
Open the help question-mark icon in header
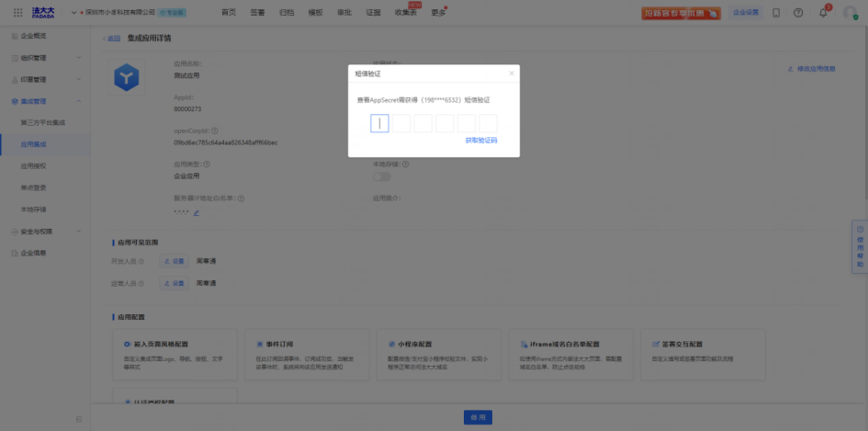797,13
